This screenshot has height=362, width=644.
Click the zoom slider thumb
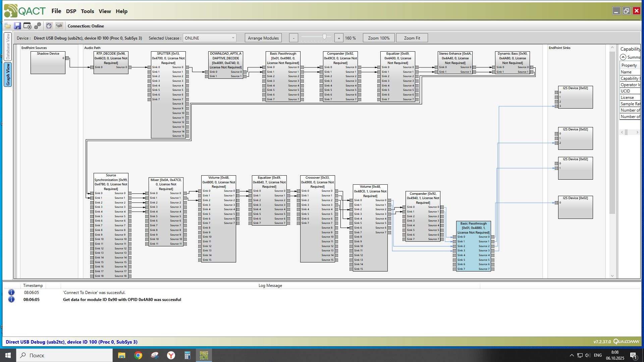pos(324,37)
